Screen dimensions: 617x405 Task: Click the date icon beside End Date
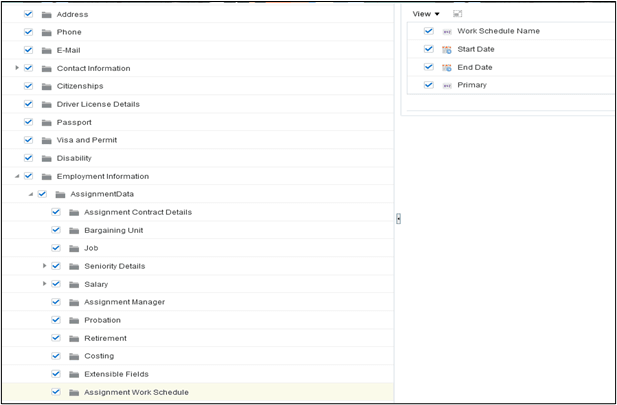(x=447, y=68)
